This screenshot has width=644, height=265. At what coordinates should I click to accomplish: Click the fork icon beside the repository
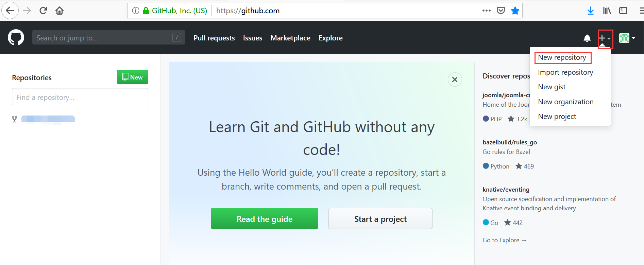point(14,119)
